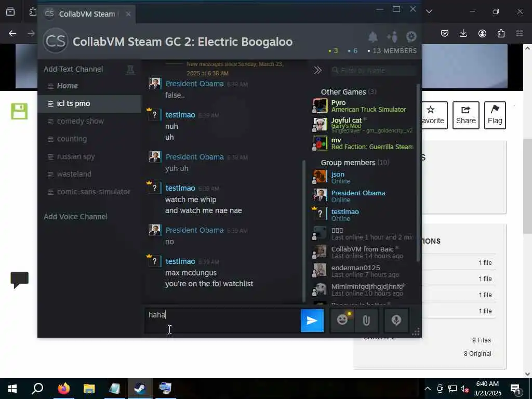Click Steam icon in taskbar
The width and height of the screenshot is (532, 399).
coord(140,388)
